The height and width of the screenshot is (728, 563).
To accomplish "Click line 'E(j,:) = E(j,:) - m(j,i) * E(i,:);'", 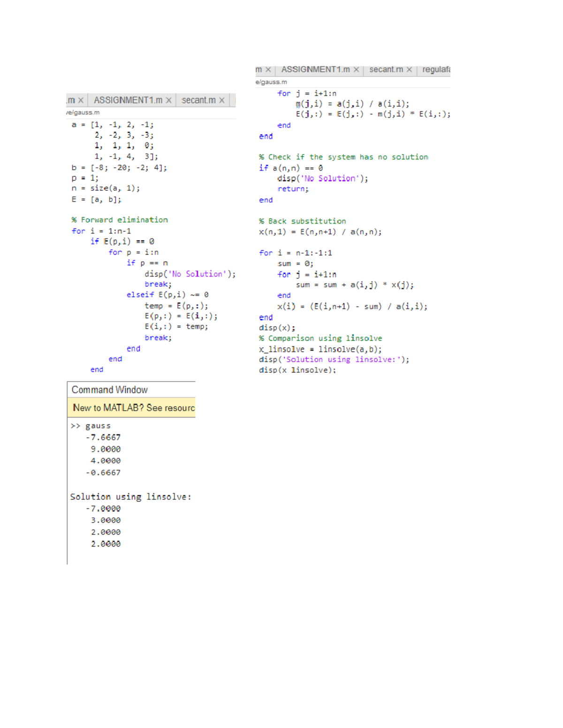I will click(373, 114).
